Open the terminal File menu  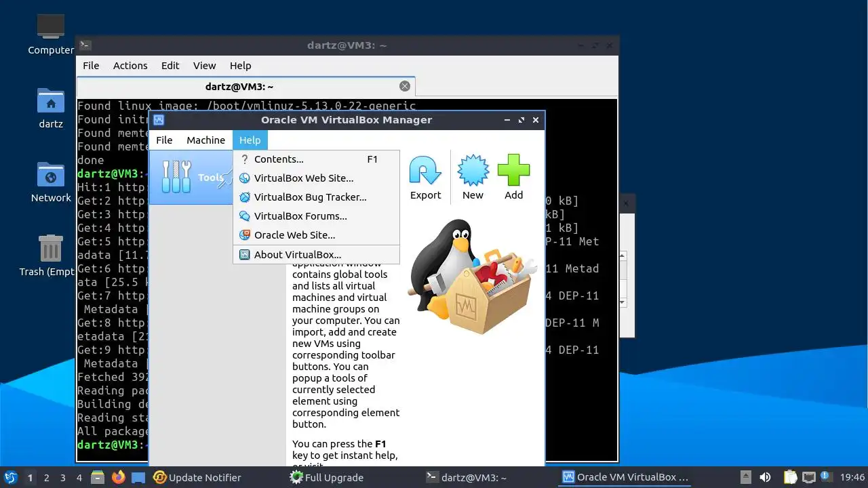click(x=91, y=66)
